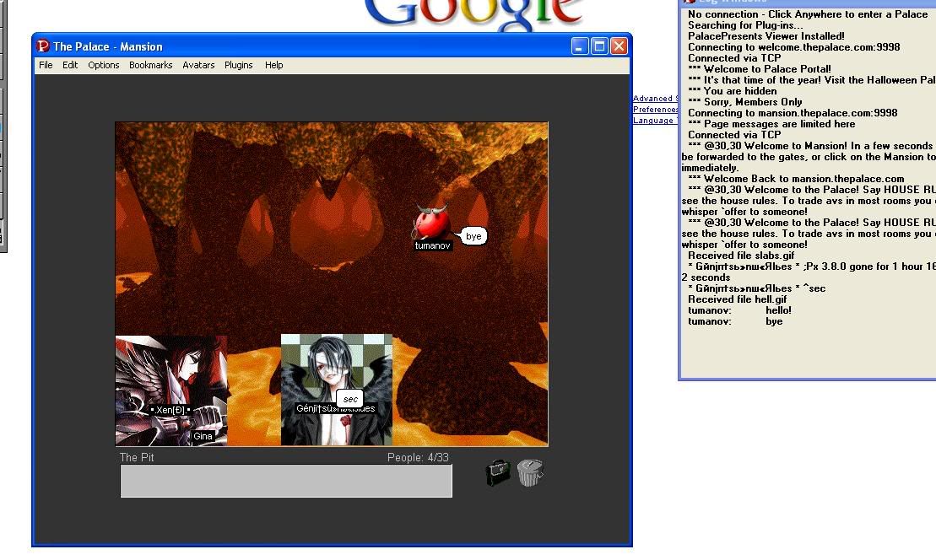Click the Google logo behind the window
The height and width of the screenshot is (560, 936).
(473, 14)
